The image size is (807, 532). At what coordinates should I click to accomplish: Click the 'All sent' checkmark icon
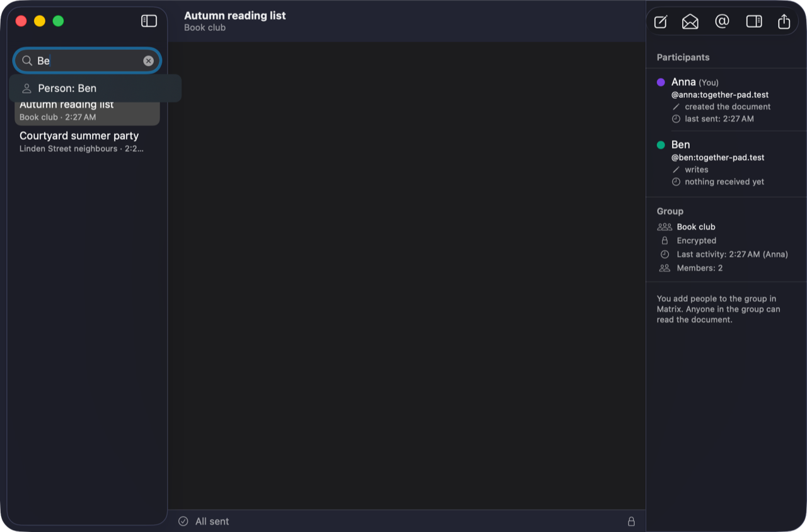(x=183, y=521)
